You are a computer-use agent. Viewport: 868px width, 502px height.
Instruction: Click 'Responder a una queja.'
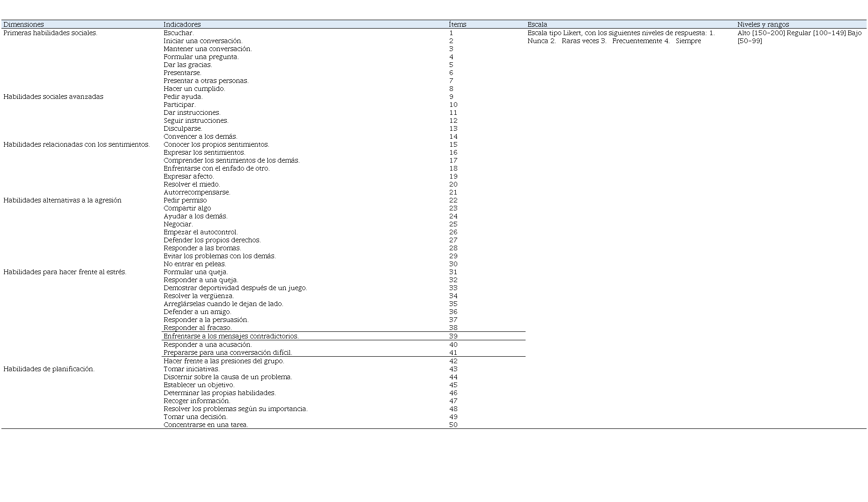(201, 280)
